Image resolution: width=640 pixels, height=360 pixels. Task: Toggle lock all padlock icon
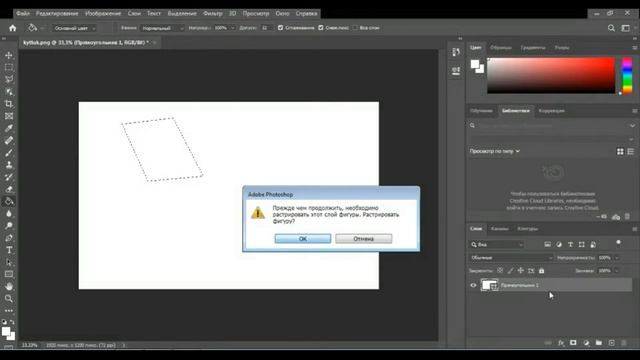pos(542,271)
